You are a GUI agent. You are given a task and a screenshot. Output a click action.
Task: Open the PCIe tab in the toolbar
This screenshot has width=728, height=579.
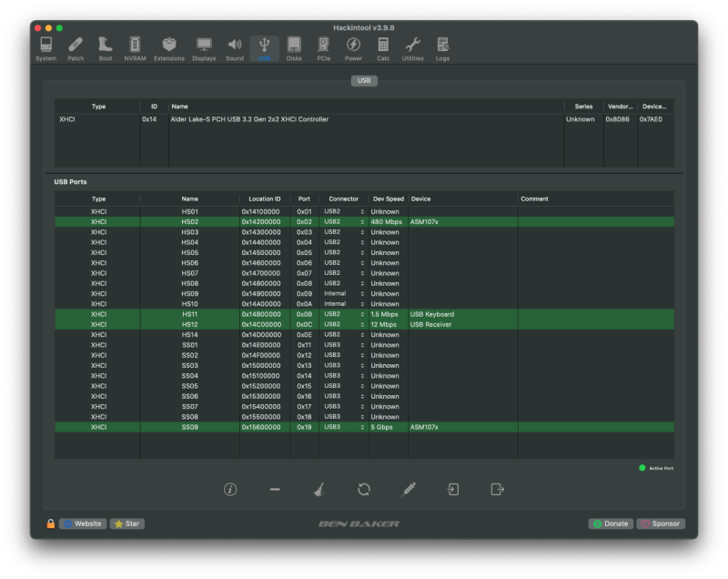tap(323, 49)
